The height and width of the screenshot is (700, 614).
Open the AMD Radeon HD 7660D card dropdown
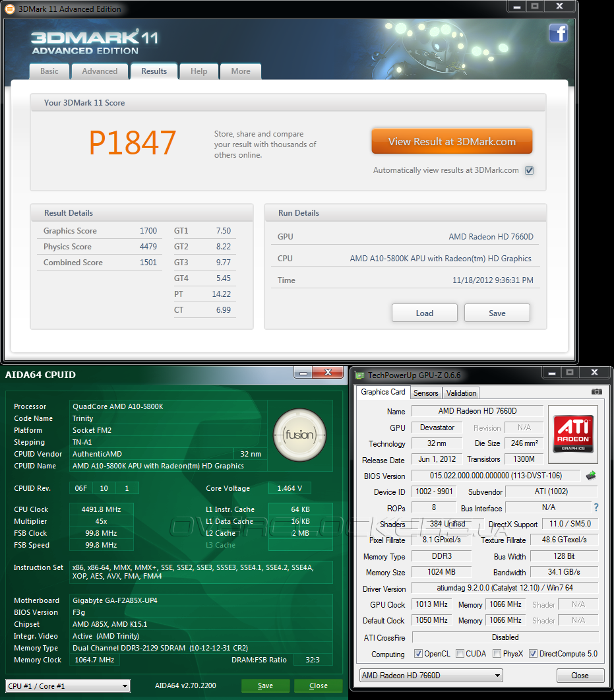pos(431,676)
